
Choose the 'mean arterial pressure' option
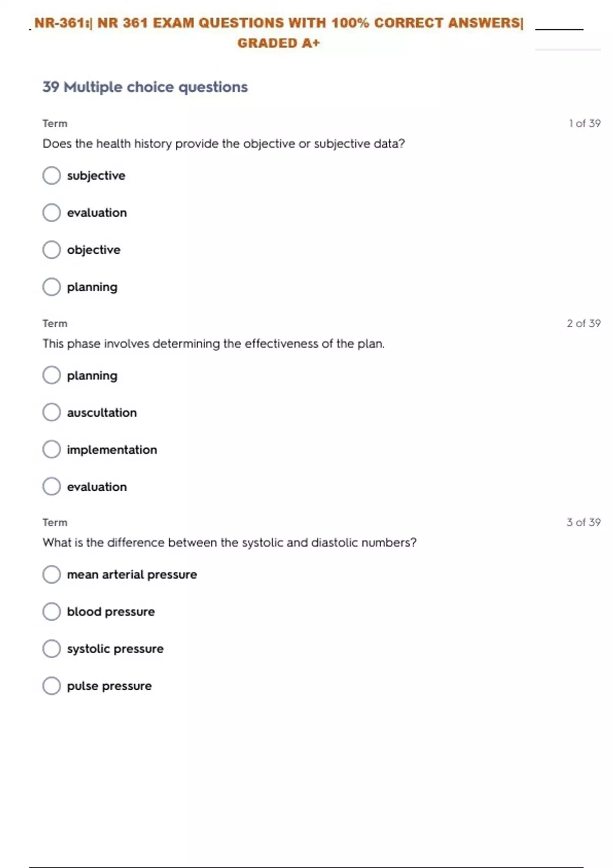click(x=52, y=574)
